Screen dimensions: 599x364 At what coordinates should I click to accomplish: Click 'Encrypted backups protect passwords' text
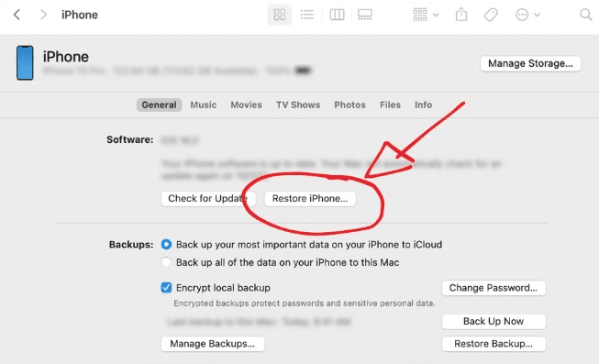[305, 303]
